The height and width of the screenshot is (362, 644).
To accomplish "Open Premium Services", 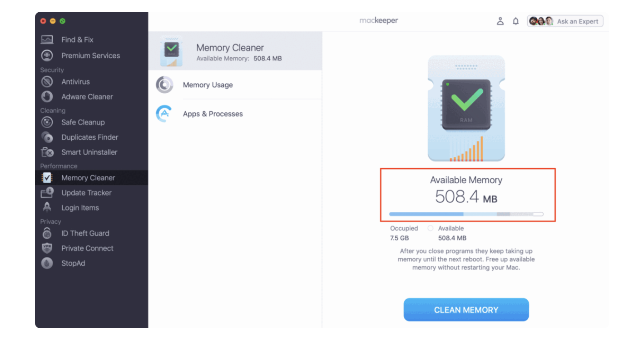I will click(x=90, y=55).
